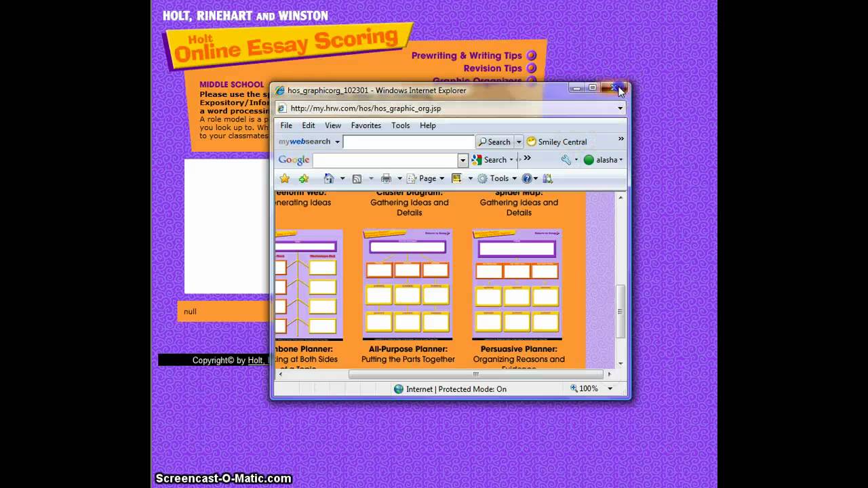This screenshot has width=868, height=488.
Task: Show more Google toolbar buttons chevron
Action: [528, 159]
